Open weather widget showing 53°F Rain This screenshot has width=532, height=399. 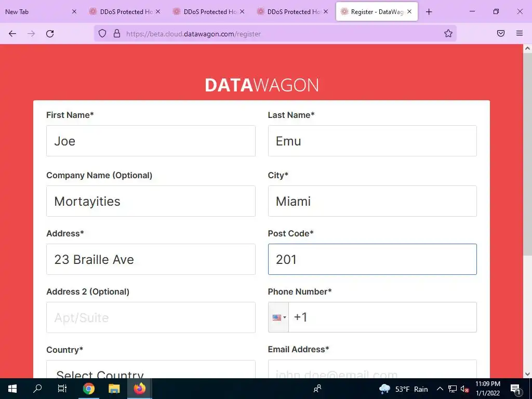coord(403,389)
